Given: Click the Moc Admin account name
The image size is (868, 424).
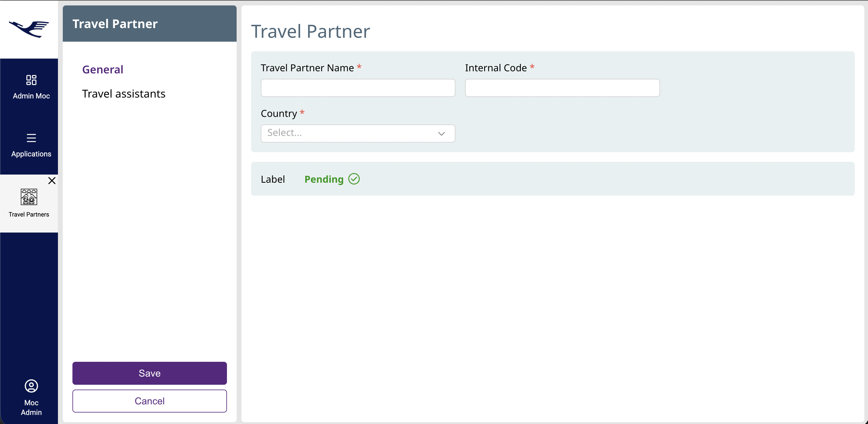Looking at the screenshot, I should 31,407.
